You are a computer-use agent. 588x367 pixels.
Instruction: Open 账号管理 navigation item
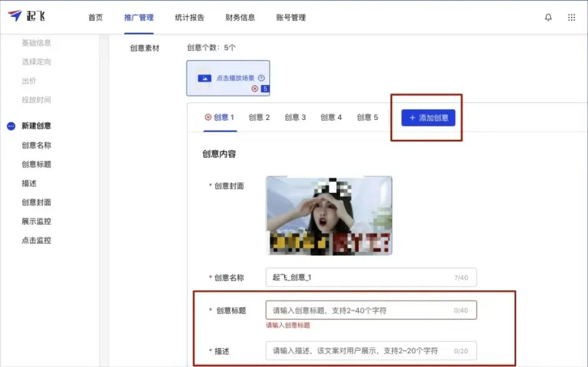[291, 17]
